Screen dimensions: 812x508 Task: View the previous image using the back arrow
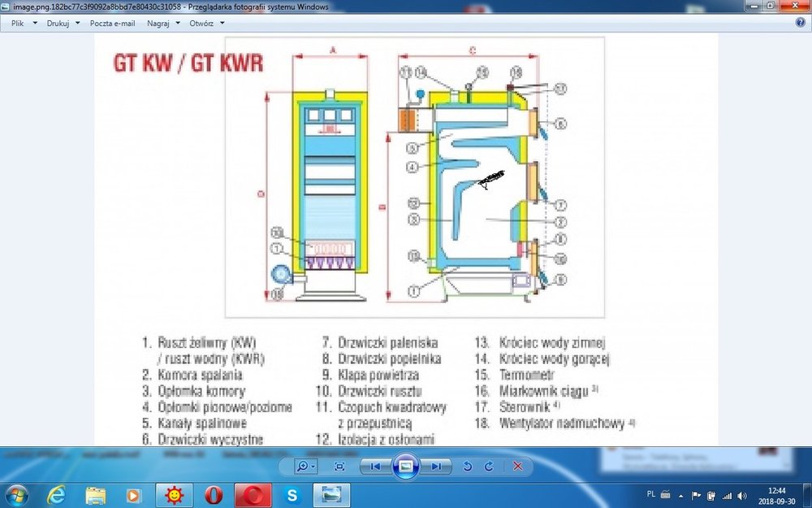[x=374, y=466]
